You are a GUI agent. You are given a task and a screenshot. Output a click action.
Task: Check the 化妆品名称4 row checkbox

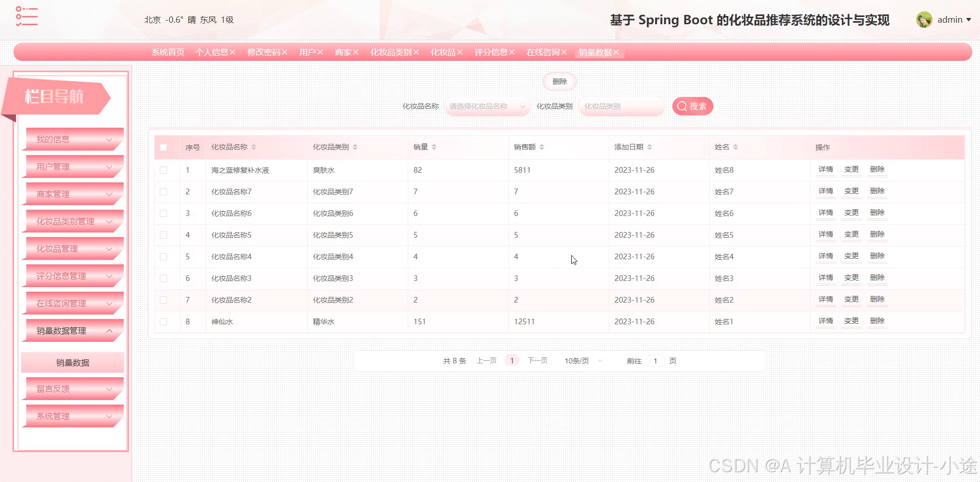click(x=163, y=257)
